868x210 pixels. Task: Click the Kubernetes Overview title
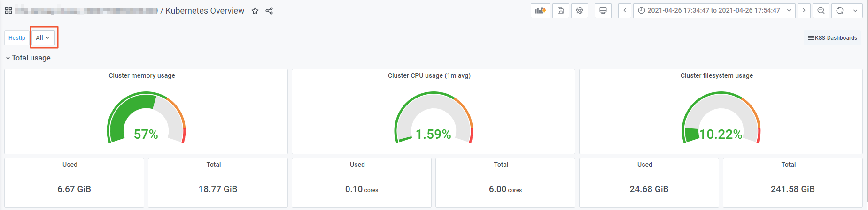coord(205,11)
